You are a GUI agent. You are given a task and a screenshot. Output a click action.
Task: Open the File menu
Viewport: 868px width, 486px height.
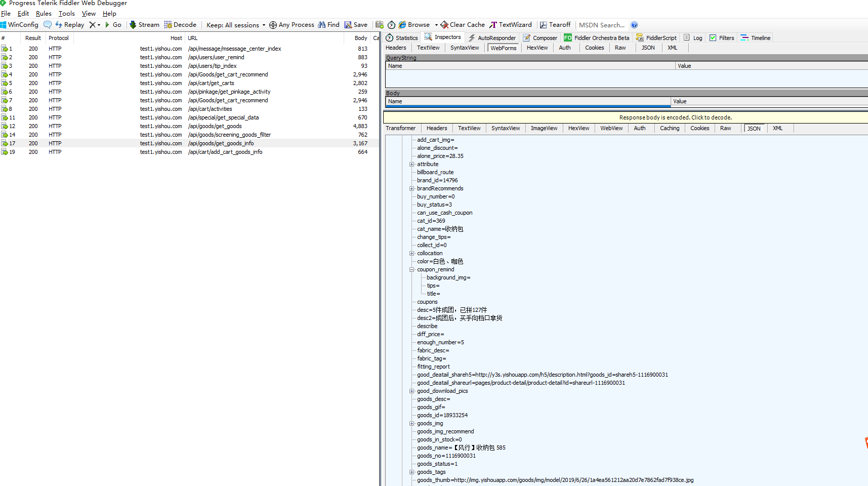(6, 14)
